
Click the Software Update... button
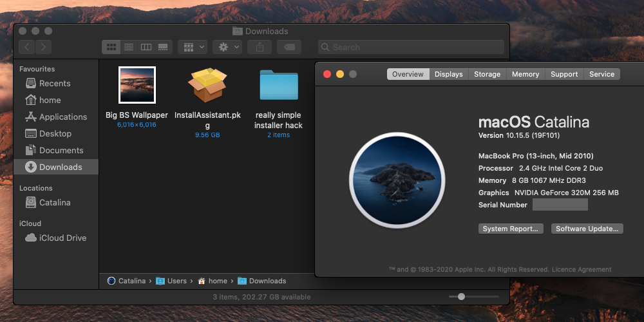(587, 229)
